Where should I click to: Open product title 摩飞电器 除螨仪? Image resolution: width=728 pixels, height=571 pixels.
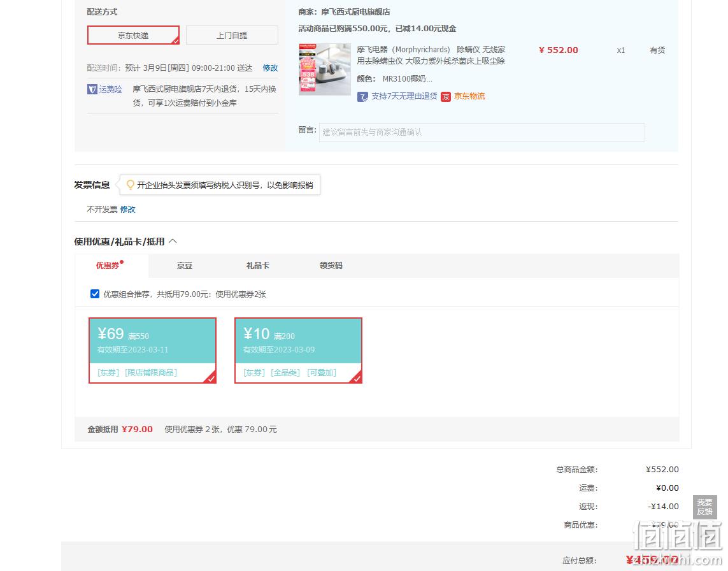coord(431,55)
